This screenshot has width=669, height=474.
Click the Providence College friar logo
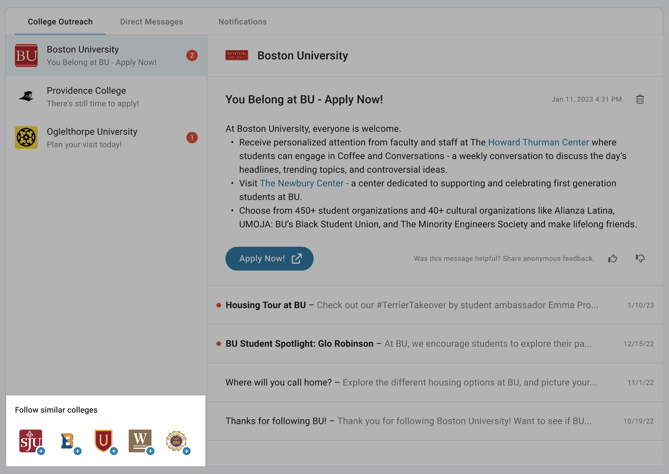click(26, 96)
